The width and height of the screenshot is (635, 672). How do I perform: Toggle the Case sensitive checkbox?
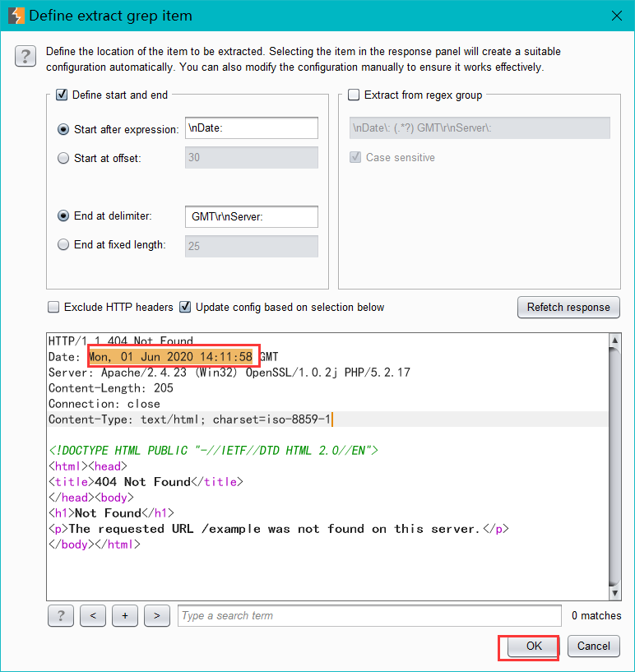(x=355, y=157)
